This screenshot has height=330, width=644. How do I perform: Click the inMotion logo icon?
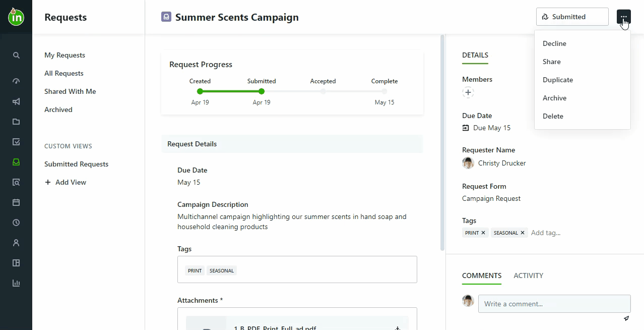[x=16, y=17]
